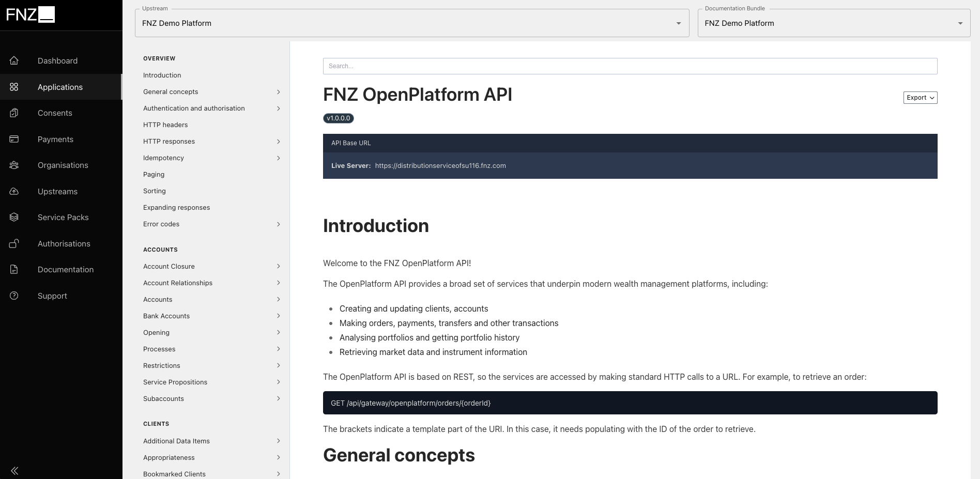The image size is (980, 479).
Task: Expand Bookmarked Clients chevron
Action: point(278,474)
